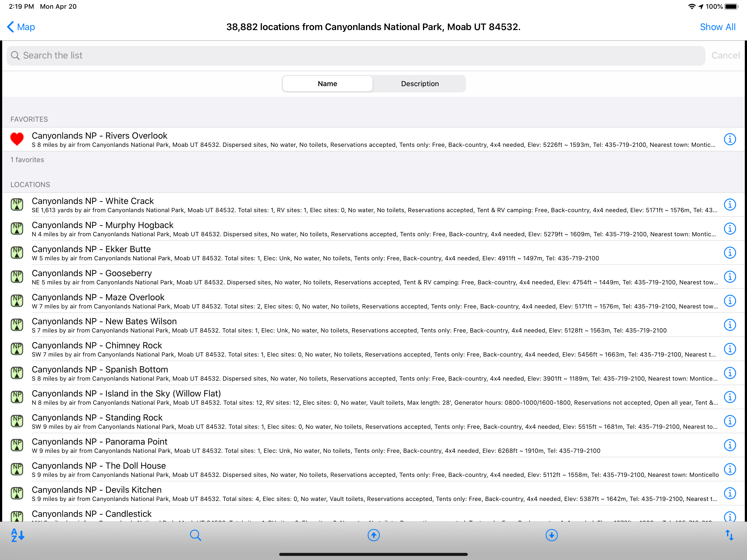The height and width of the screenshot is (560, 747).
Task: Switch to the Description segment
Action: point(420,84)
